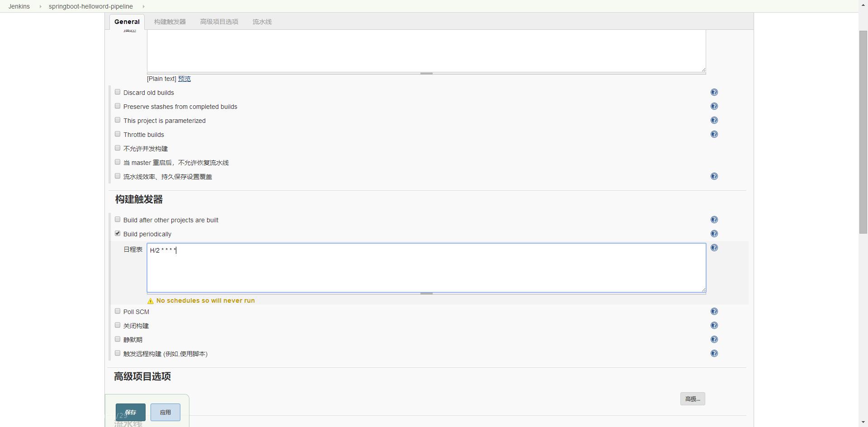
Task: Check Preserve stashes from completed builds
Action: (118, 106)
